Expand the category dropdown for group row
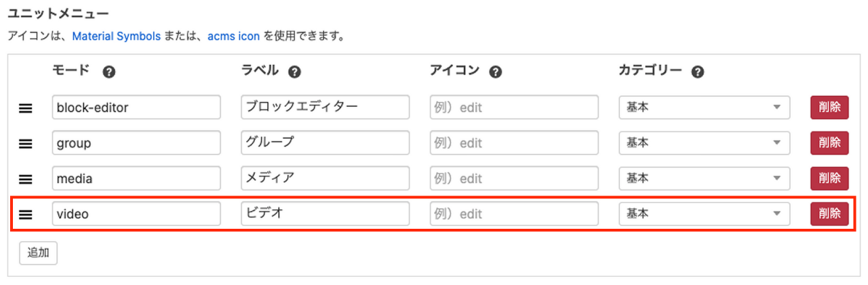 (705, 143)
